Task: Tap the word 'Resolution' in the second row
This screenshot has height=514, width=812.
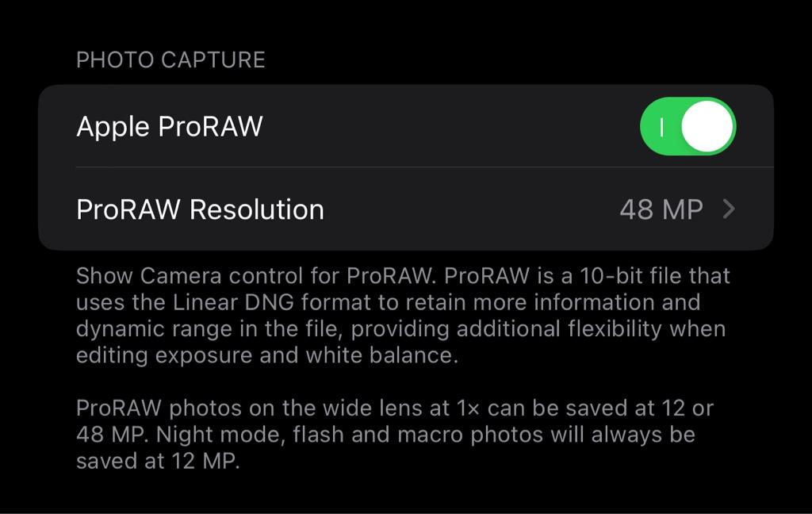Action: 257,209
